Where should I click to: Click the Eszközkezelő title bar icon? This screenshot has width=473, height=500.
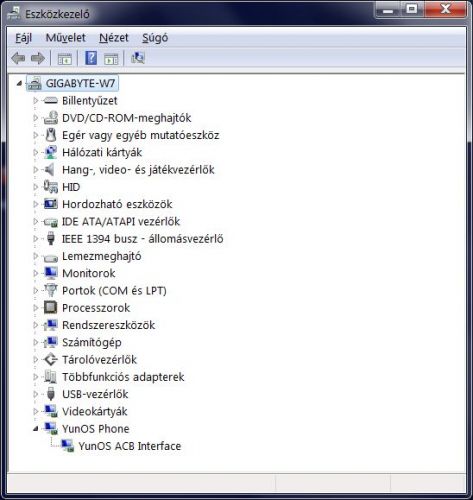pos(14,14)
